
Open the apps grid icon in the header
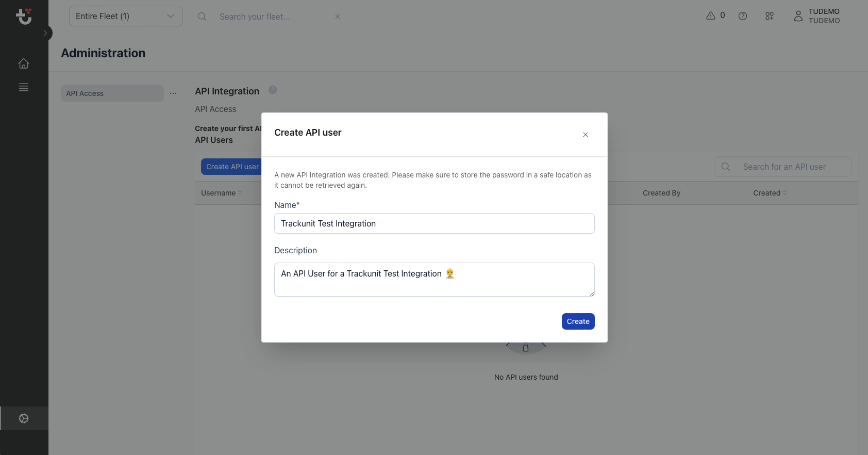click(x=769, y=16)
